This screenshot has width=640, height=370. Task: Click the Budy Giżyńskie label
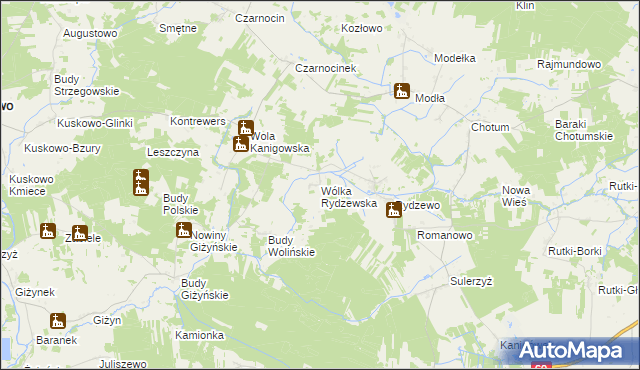click(204, 289)
